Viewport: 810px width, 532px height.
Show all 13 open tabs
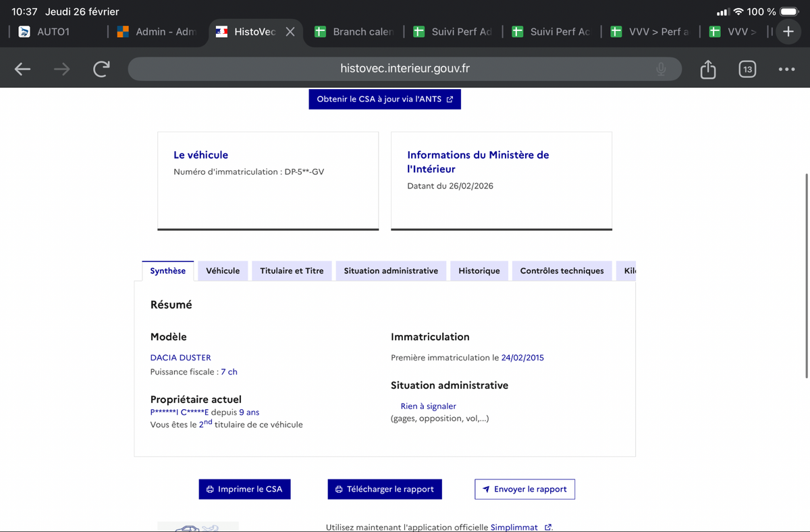(747, 69)
